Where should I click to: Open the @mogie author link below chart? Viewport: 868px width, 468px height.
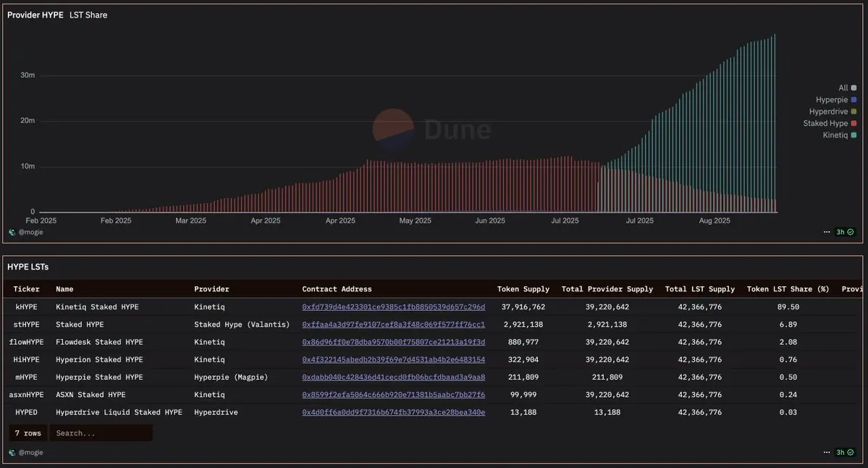click(x=30, y=232)
